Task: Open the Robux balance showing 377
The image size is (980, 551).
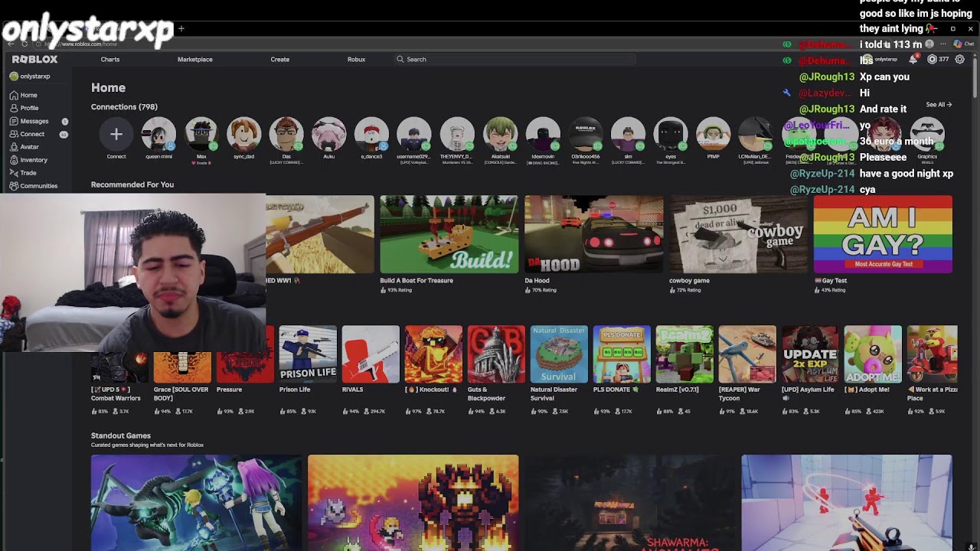Action: (x=938, y=59)
